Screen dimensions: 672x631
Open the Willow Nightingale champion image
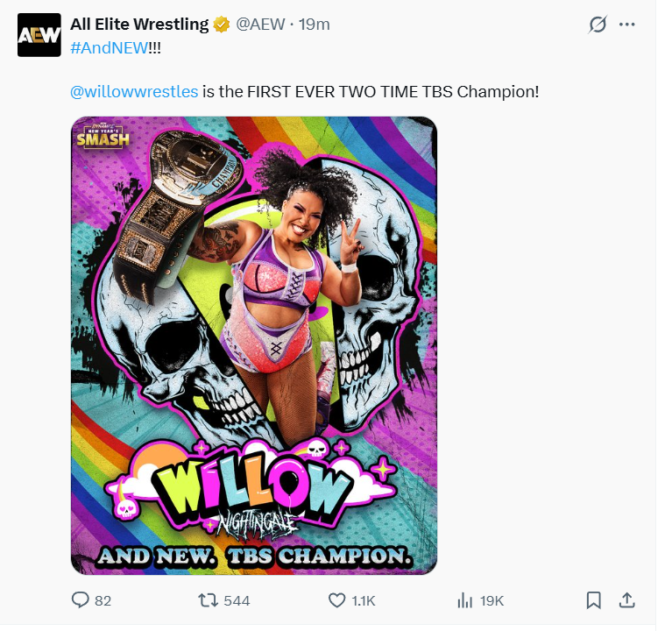(254, 345)
